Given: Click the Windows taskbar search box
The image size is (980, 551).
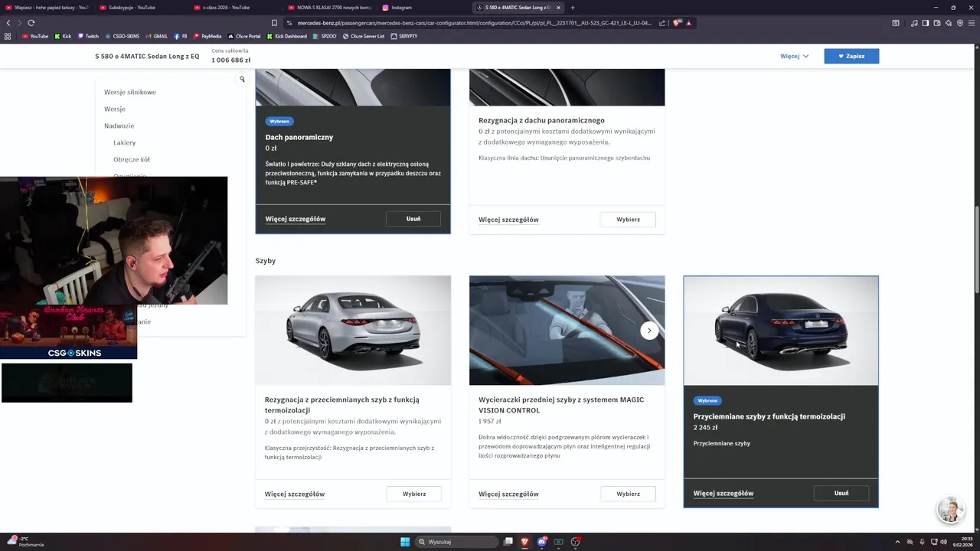Looking at the screenshot, I should [x=458, y=542].
